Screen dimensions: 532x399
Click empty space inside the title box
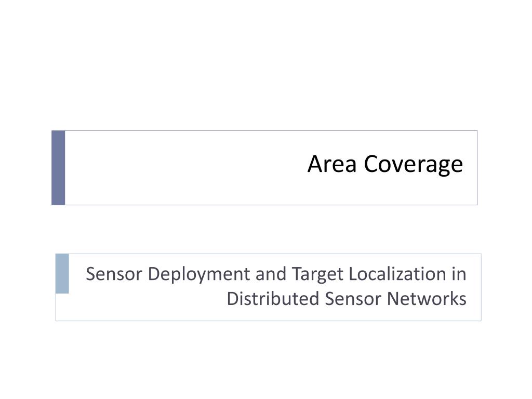coord(183,168)
